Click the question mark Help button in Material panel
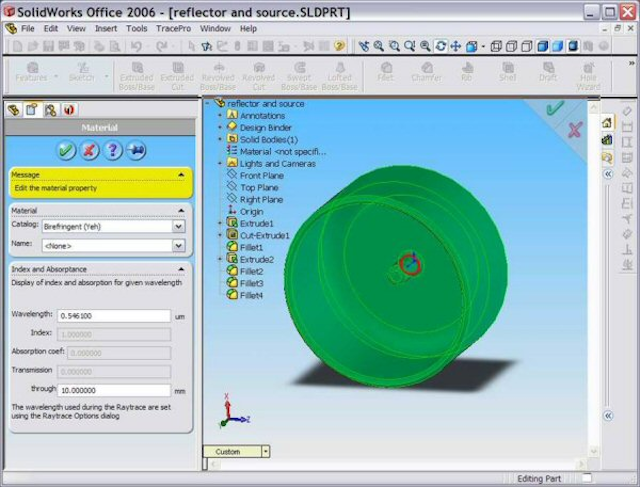 [x=113, y=151]
